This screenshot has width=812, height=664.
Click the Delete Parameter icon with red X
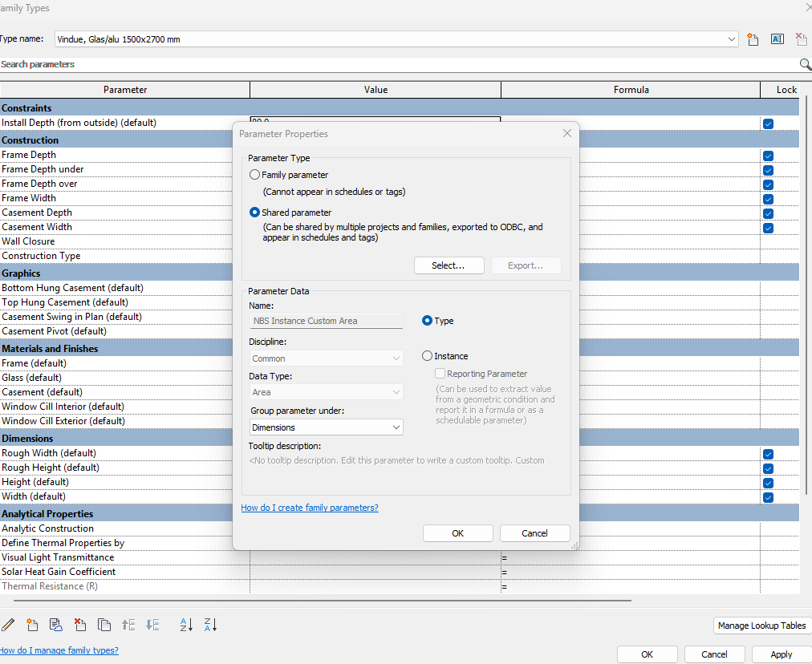[x=80, y=625]
